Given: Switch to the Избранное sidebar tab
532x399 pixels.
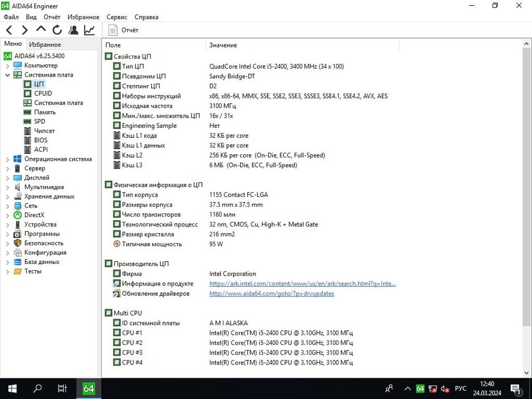Looking at the screenshot, I should coord(45,45).
